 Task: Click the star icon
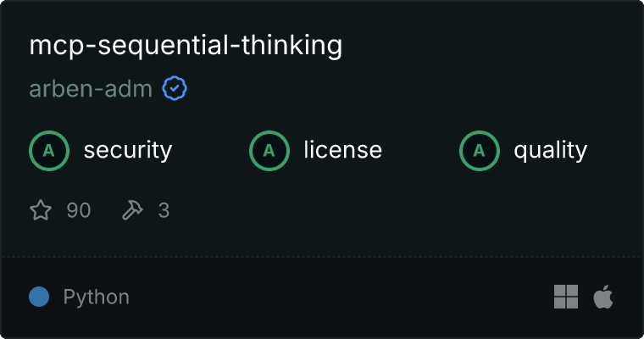tap(41, 210)
